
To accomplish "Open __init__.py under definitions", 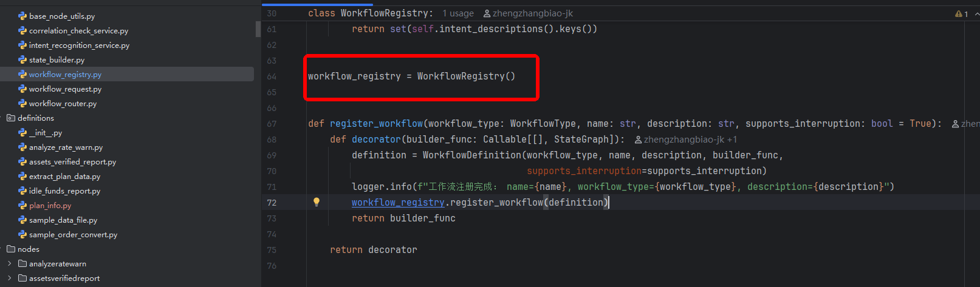I will (46, 133).
